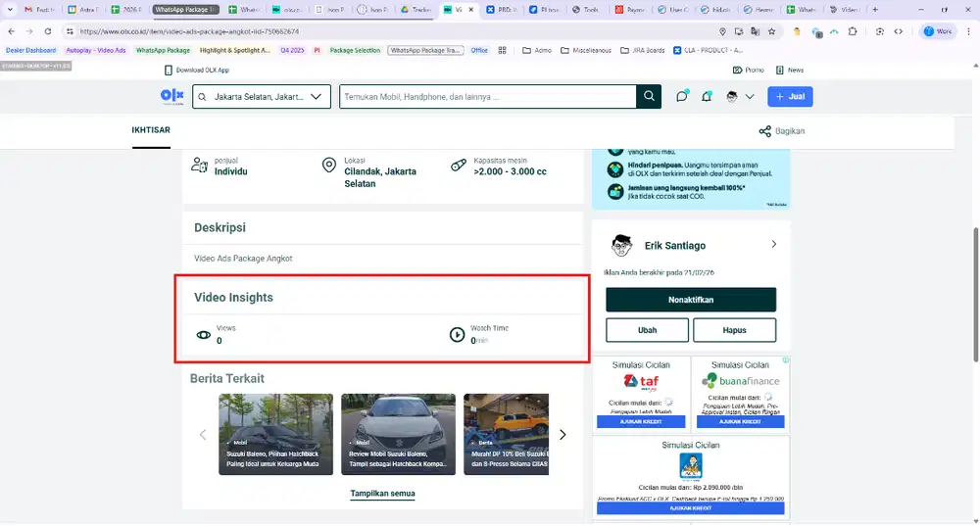Open the chat messages icon
This screenshot has height=526, width=980.
point(682,97)
